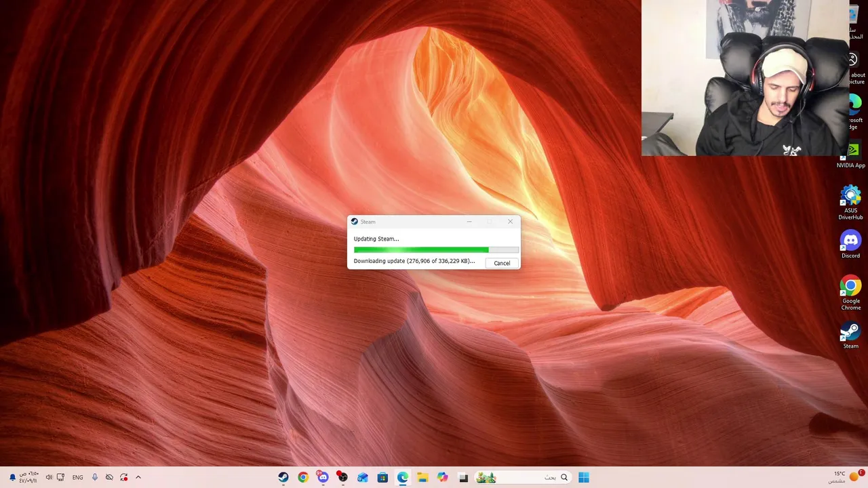The width and height of the screenshot is (868, 488).
Task: Open the weather widget showing 15°C
Action: click(x=845, y=477)
